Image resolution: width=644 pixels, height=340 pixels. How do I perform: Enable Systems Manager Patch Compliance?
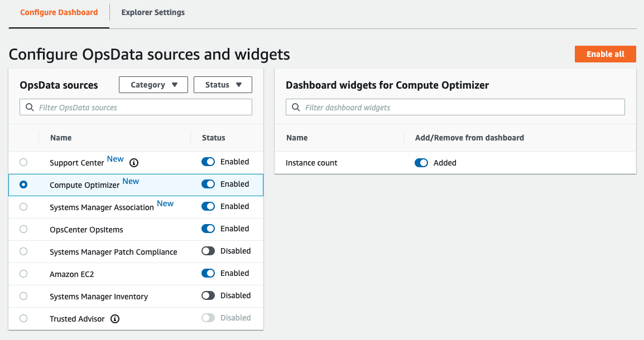coord(208,251)
